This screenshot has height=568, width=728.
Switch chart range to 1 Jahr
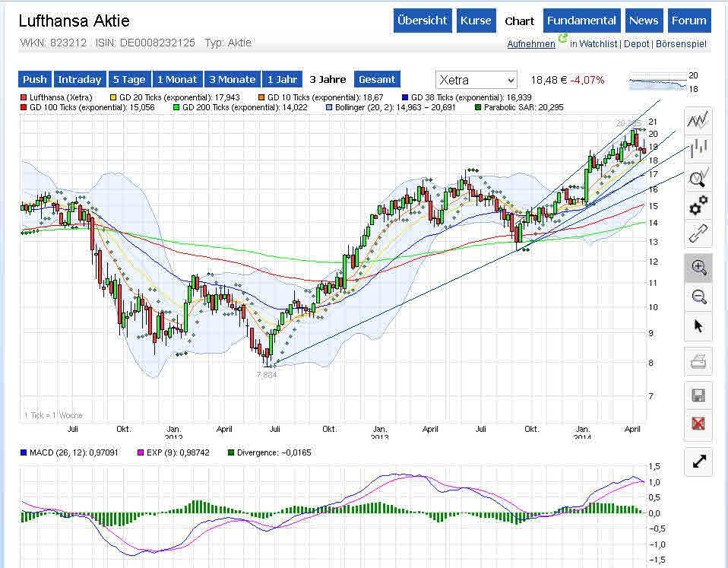[281, 79]
